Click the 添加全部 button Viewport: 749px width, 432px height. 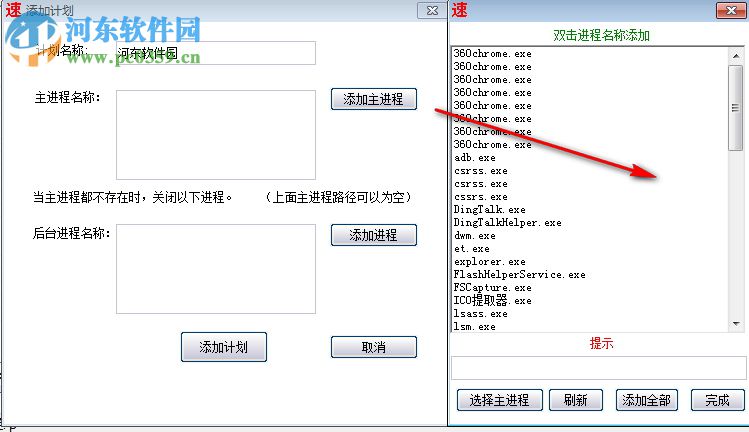point(646,400)
